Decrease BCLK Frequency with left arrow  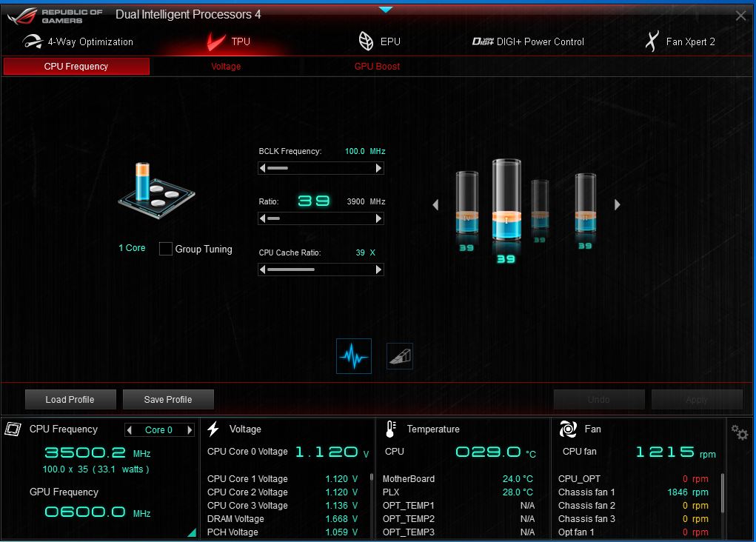tap(262, 168)
